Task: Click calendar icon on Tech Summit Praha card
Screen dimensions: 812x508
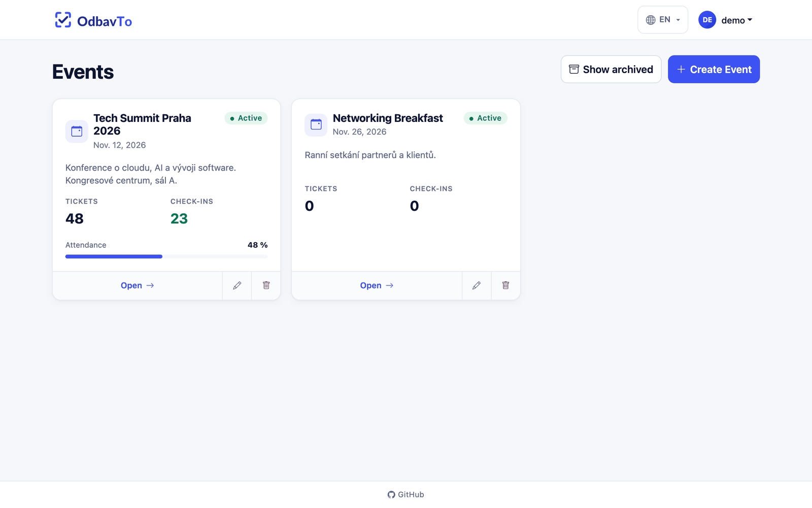Action: tap(77, 131)
